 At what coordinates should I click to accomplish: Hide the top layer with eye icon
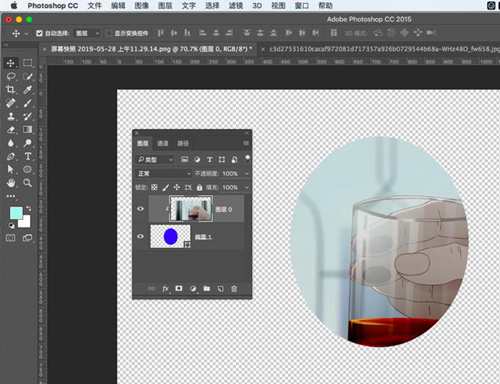click(140, 209)
